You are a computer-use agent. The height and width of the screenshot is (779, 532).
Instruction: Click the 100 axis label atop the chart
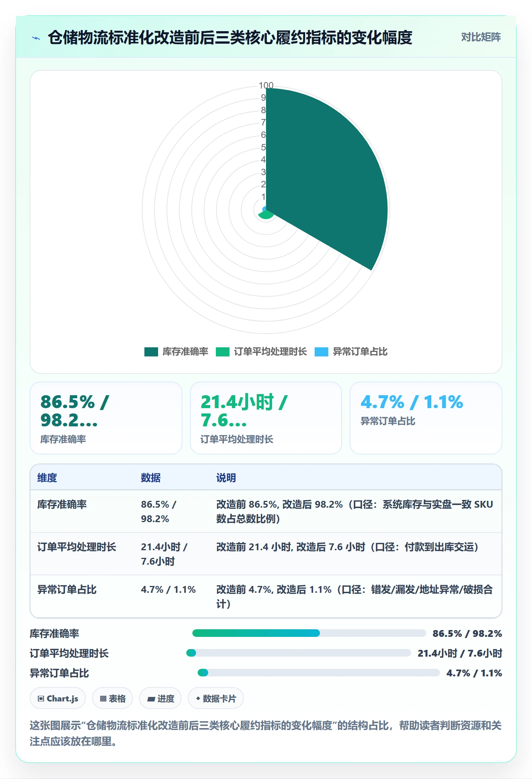266,85
